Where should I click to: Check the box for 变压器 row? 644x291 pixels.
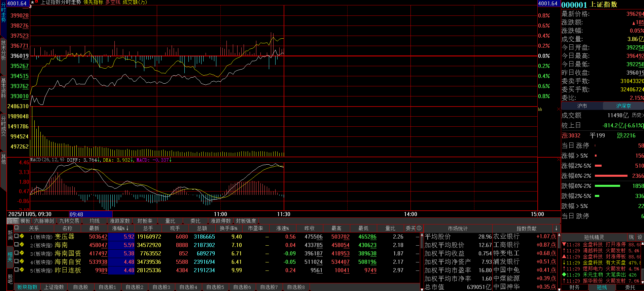[16, 236]
